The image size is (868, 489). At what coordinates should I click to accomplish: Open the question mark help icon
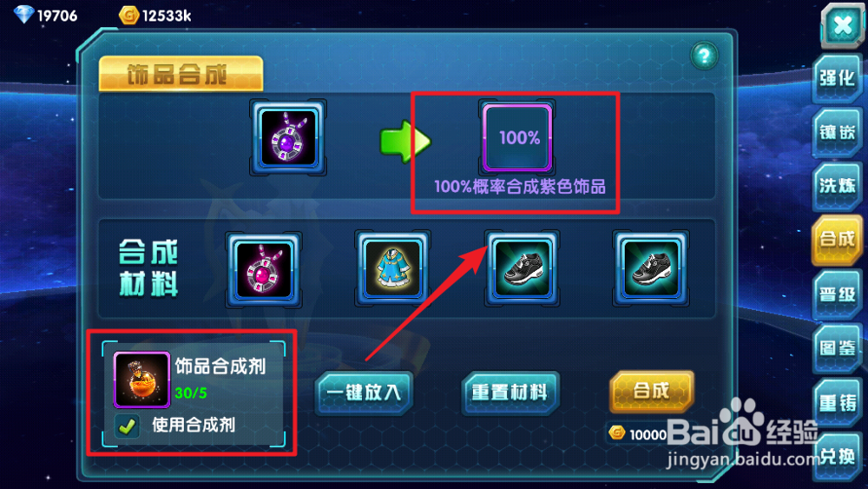pos(704,56)
